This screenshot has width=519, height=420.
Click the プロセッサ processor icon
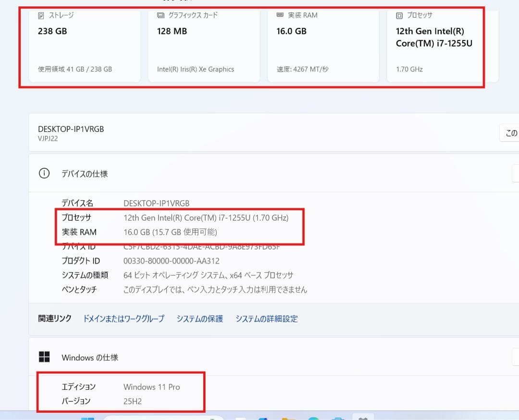(400, 15)
